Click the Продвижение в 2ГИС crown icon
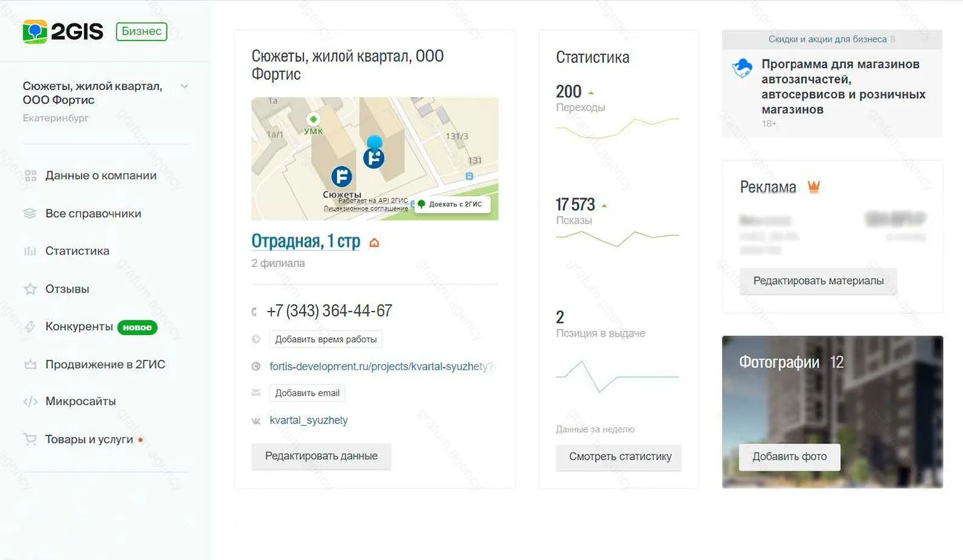This screenshot has height=560, width=963. [30, 365]
